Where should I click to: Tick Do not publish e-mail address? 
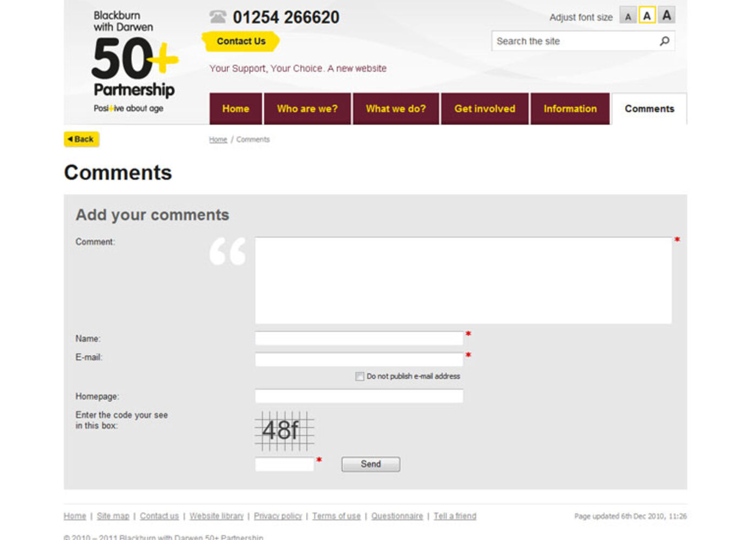[x=360, y=376]
